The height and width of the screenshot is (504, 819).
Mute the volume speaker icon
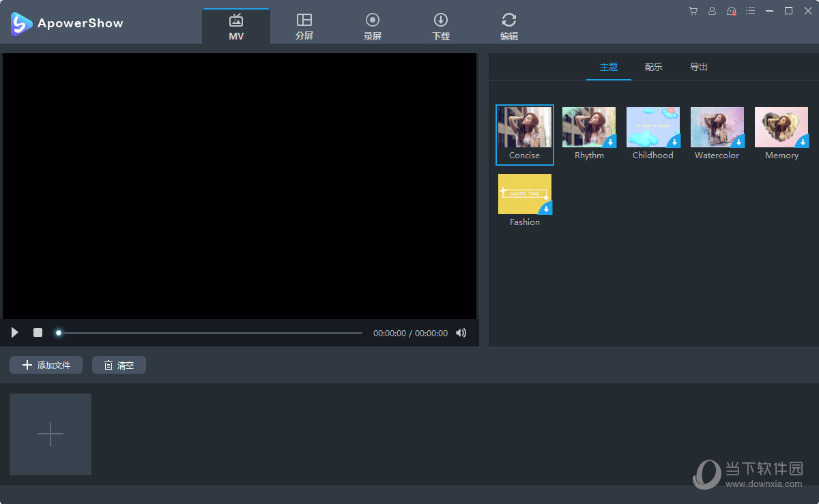tap(461, 333)
